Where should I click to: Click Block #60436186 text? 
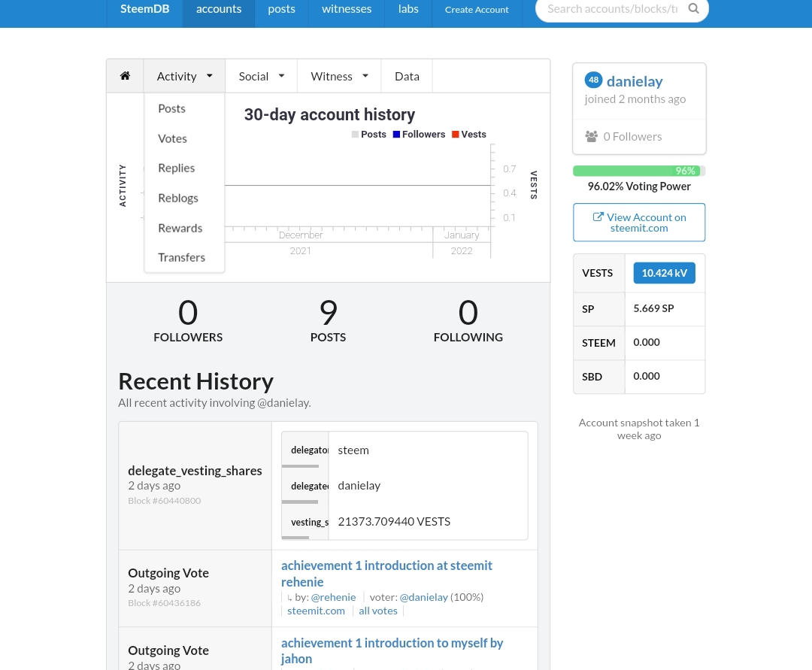point(164,602)
